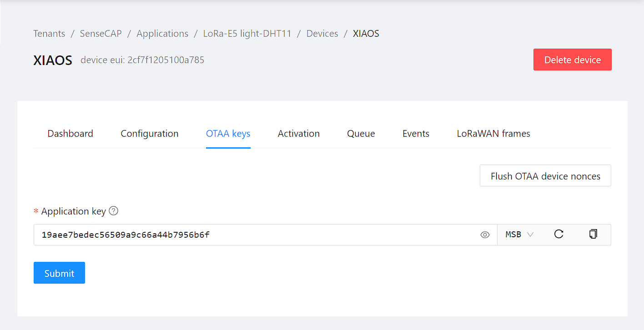Show the application key with the eye icon
644x330 pixels.
pyautogui.click(x=485, y=235)
